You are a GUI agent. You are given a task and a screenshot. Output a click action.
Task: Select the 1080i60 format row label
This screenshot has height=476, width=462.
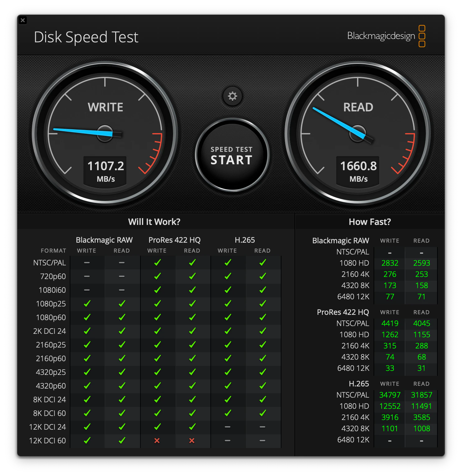tap(52, 290)
